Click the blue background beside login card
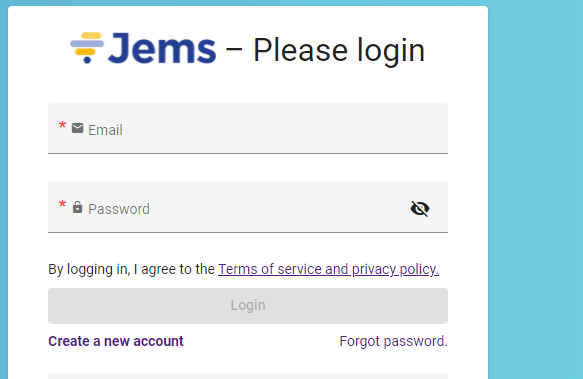 (x=535, y=186)
